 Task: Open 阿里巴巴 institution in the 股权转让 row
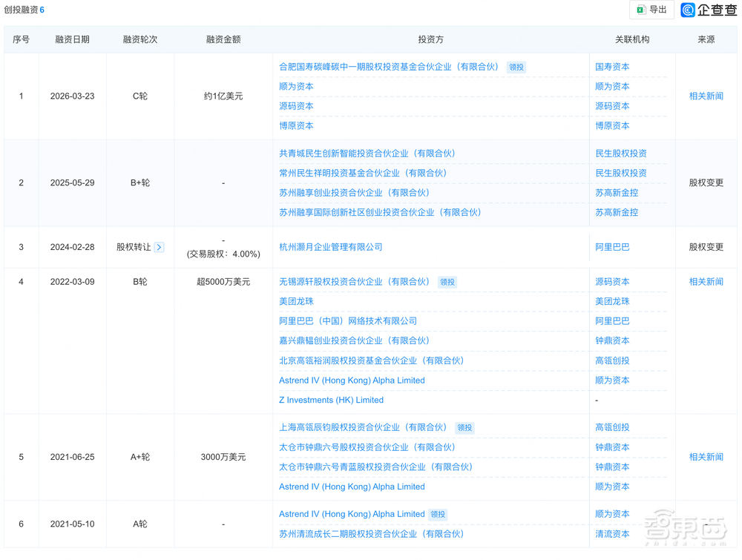(x=612, y=247)
